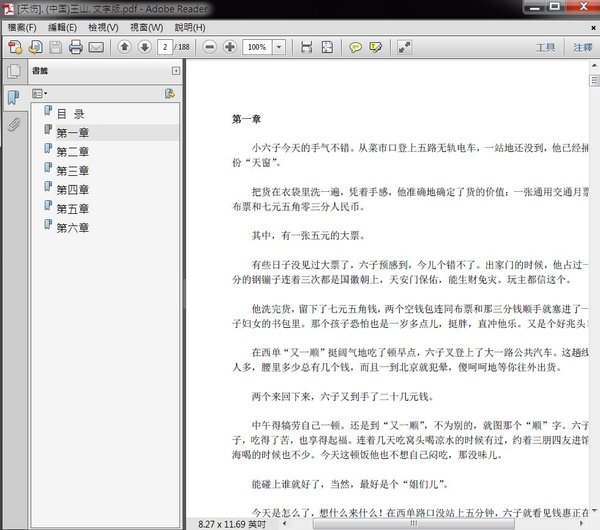Close the document with menu bar X
This screenshot has width=600, height=530.
(593, 28)
